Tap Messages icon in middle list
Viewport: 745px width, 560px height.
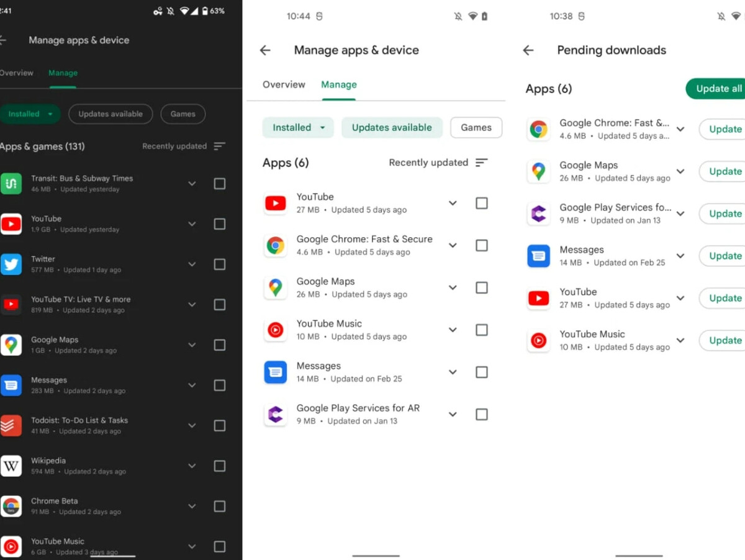pos(276,372)
